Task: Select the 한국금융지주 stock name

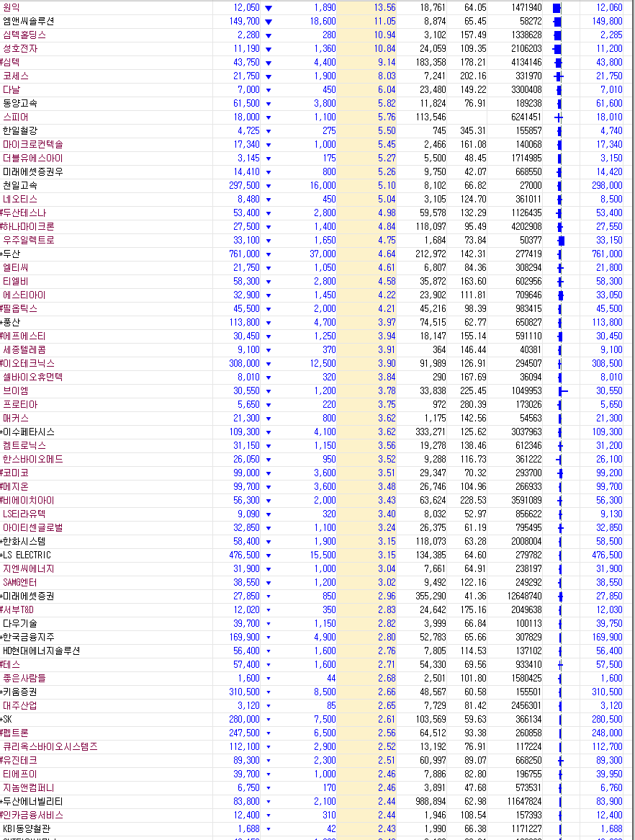Action: pyautogui.click(x=29, y=638)
